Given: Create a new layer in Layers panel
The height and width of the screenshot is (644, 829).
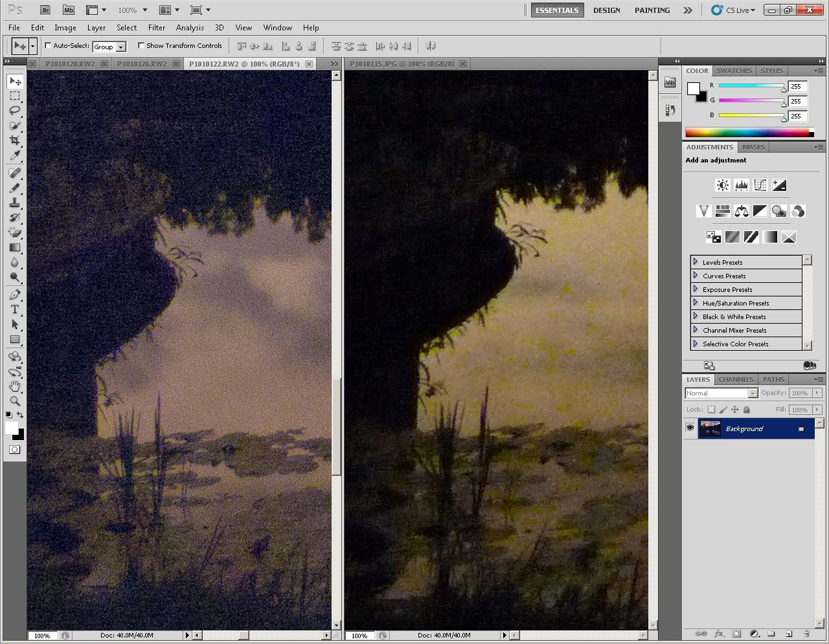Looking at the screenshot, I should [x=789, y=634].
